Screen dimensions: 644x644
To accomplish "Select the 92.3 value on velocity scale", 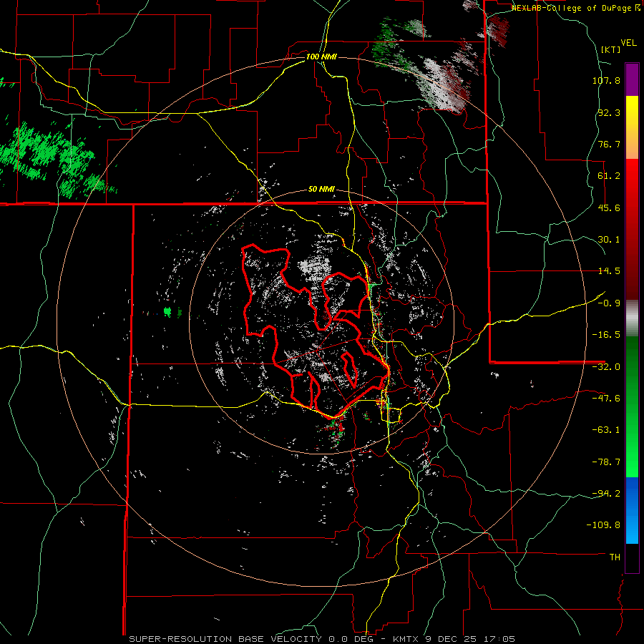I will 609,112.
